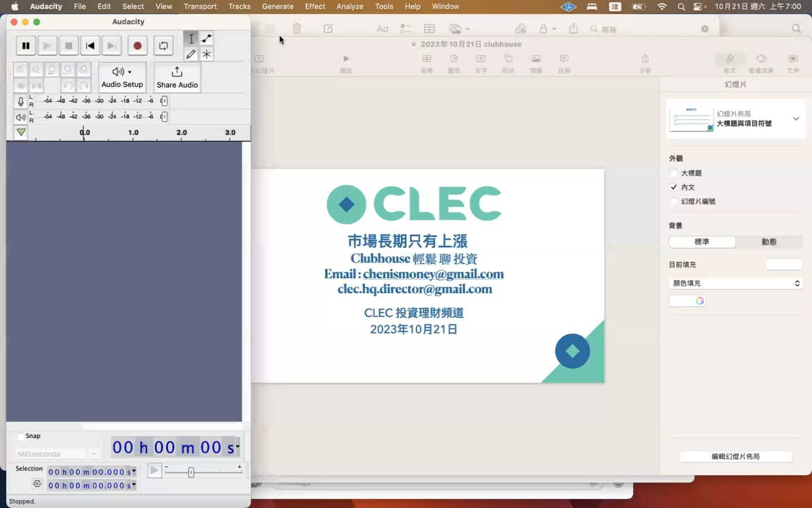
Task: Select the 動態 background tab
Action: 769,242
